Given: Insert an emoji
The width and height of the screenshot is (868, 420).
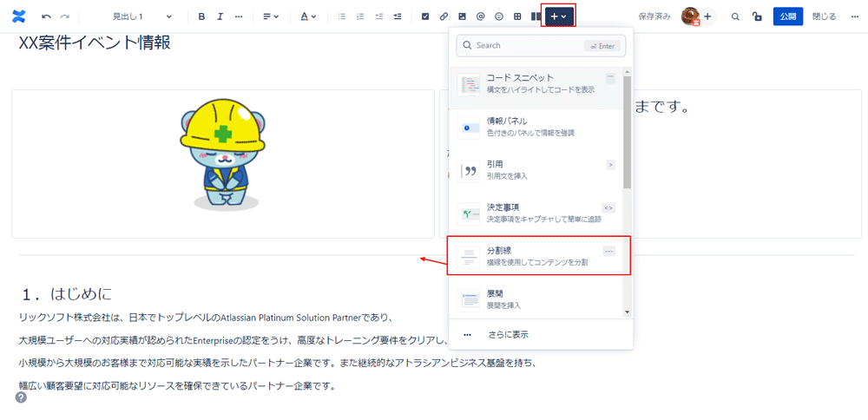Looking at the screenshot, I should point(499,16).
